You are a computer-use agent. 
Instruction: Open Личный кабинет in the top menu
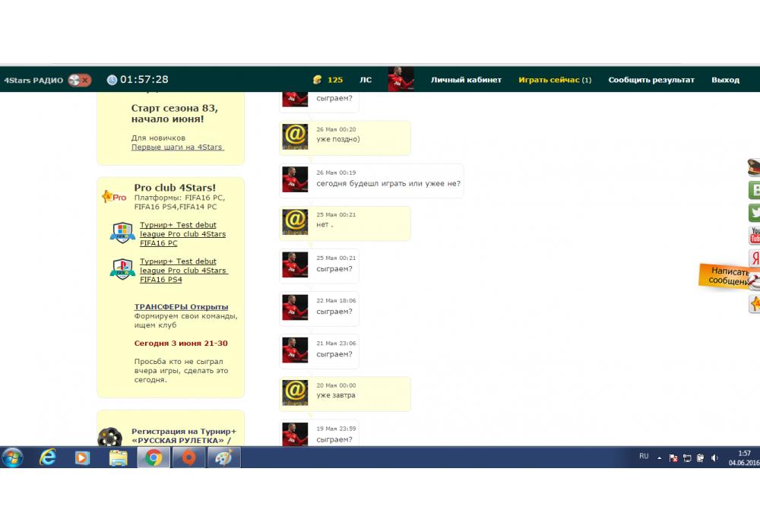466,80
